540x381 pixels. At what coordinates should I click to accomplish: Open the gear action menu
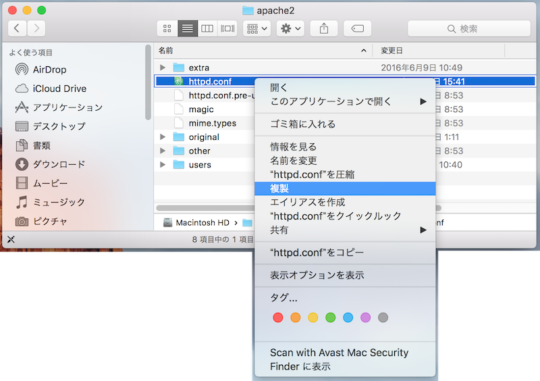coord(290,28)
